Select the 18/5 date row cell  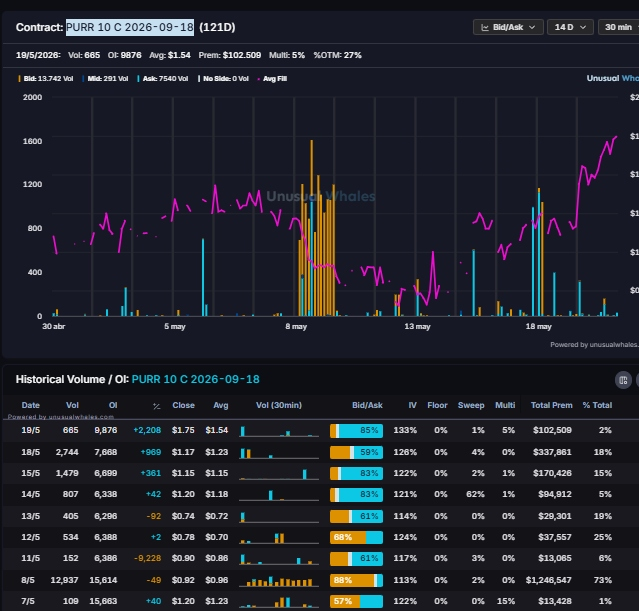[x=31, y=452]
